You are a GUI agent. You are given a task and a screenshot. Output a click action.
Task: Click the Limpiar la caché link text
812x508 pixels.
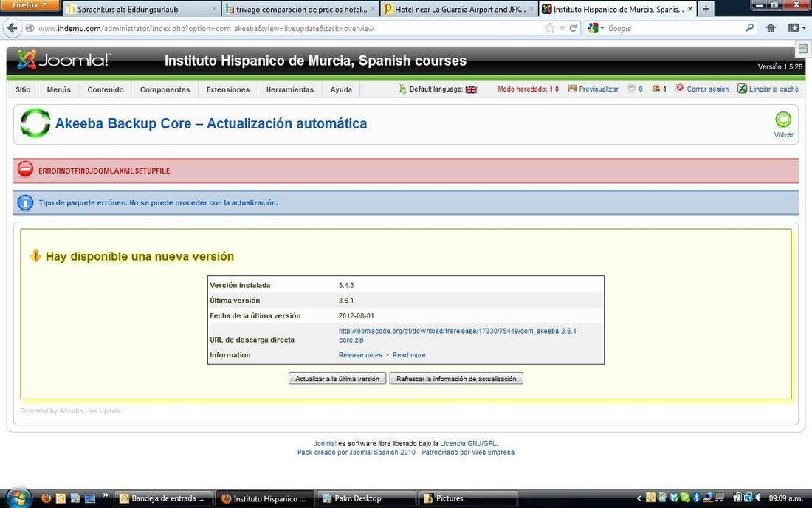click(774, 89)
